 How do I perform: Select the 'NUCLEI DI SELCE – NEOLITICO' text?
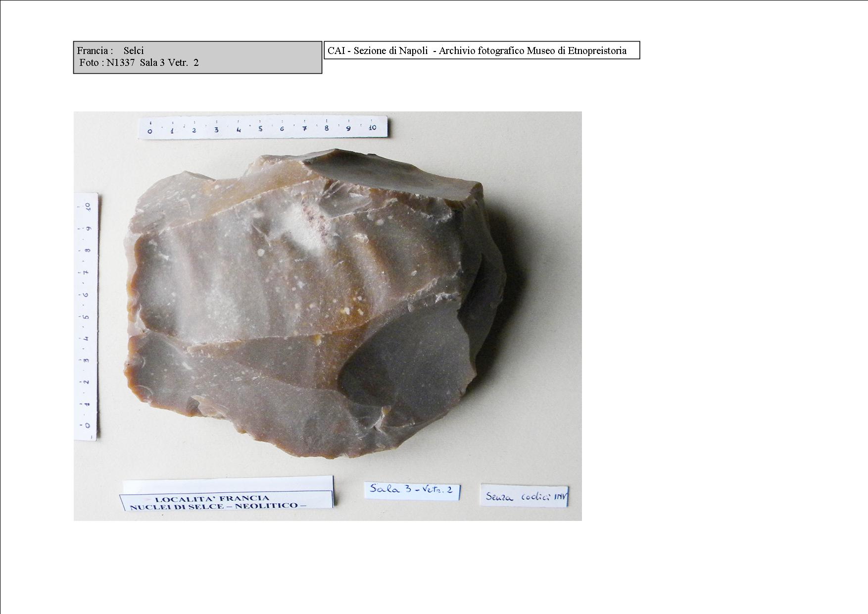215,506
